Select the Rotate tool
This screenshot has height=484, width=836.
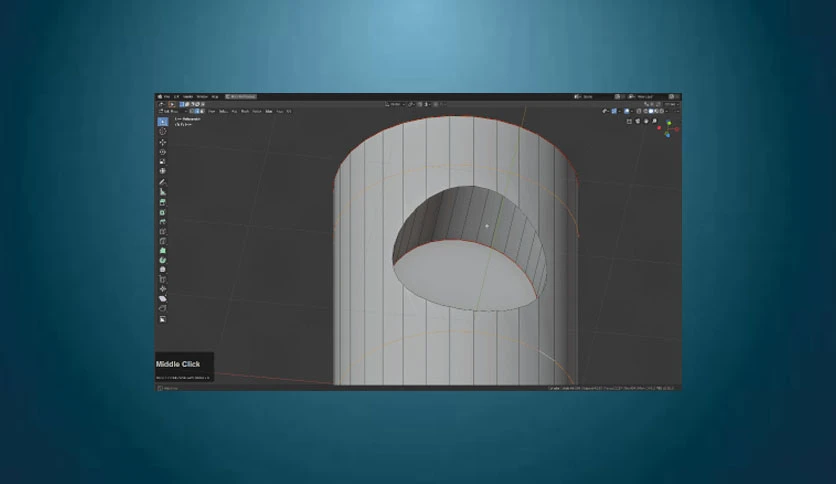coord(163,152)
